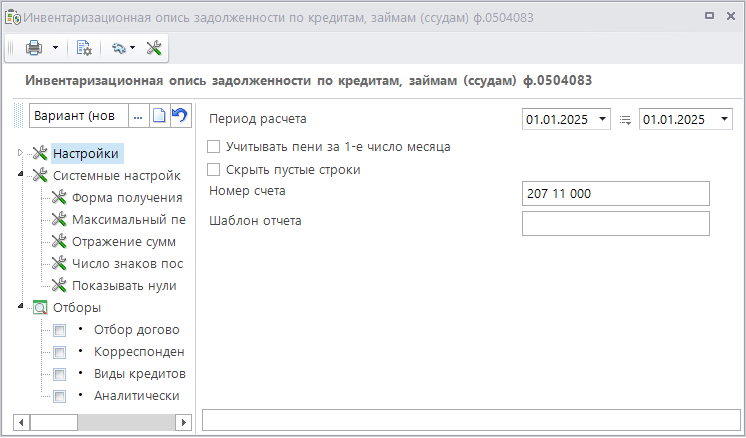Open the end date dropdown arrow
Screen dimensions: 746x438
(x=725, y=119)
